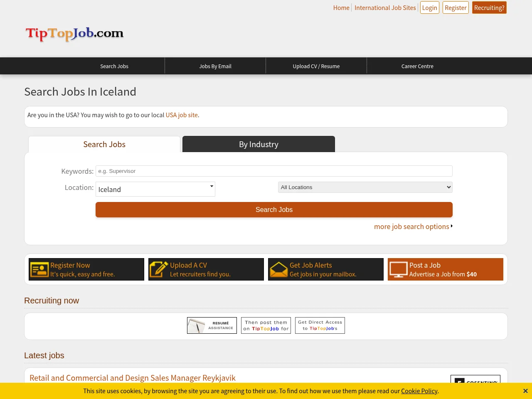Click the Post a Job title link
The width and height of the screenshot is (532, 399).
coord(425,265)
